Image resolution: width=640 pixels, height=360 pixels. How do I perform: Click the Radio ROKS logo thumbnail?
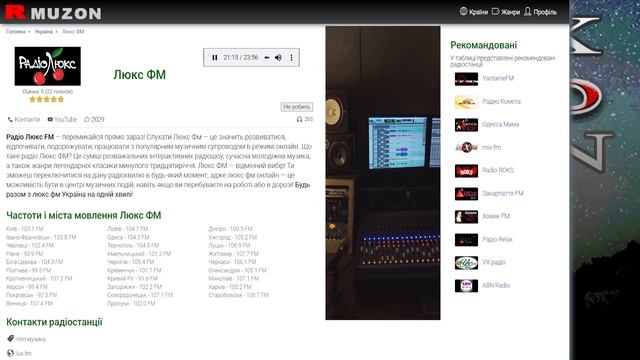(466, 171)
